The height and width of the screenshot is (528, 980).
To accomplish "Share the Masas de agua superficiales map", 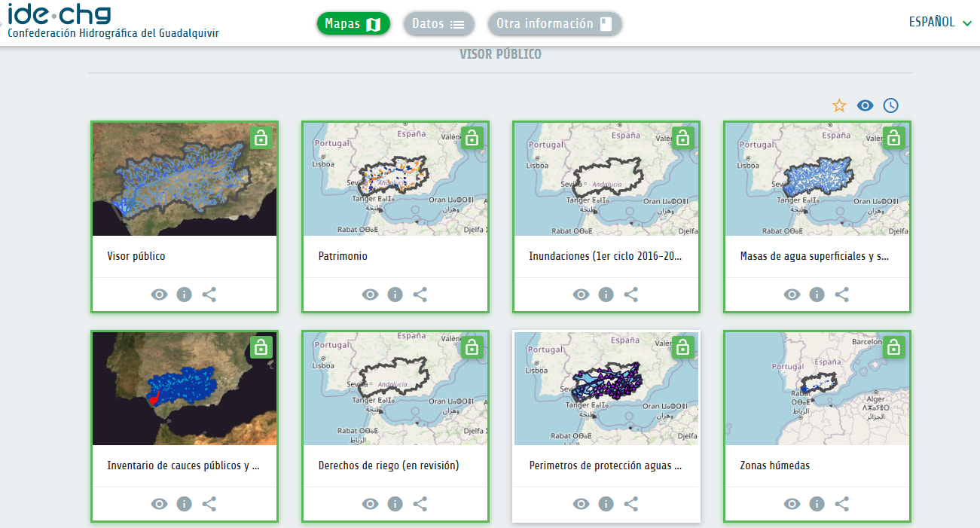I will point(842,295).
